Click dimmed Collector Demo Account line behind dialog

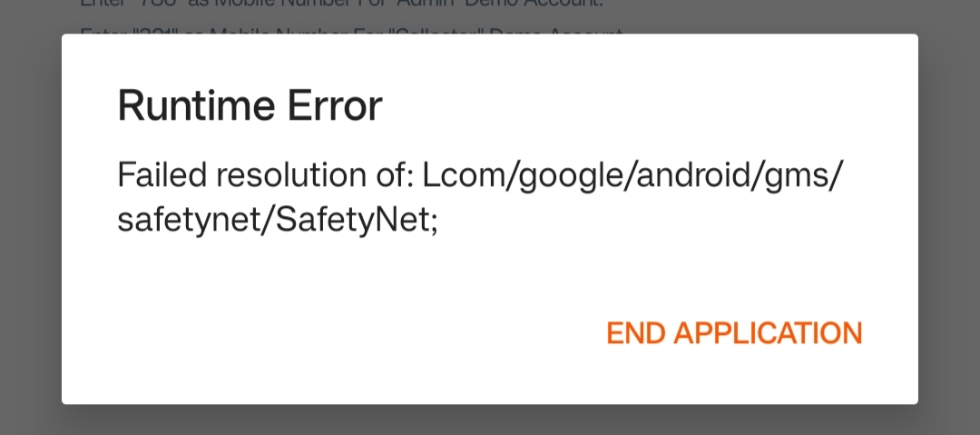[x=351, y=32]
